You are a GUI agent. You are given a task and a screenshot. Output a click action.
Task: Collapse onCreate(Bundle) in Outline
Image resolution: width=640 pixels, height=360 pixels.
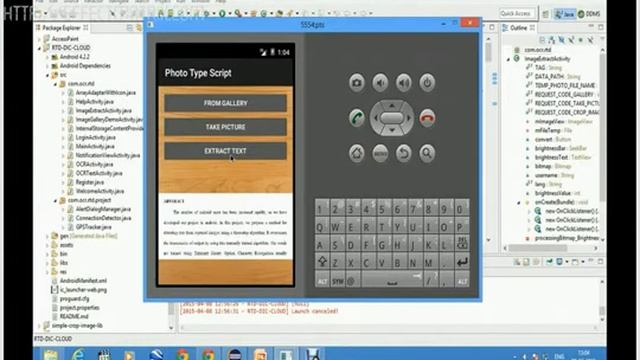[x=519, y=202]
